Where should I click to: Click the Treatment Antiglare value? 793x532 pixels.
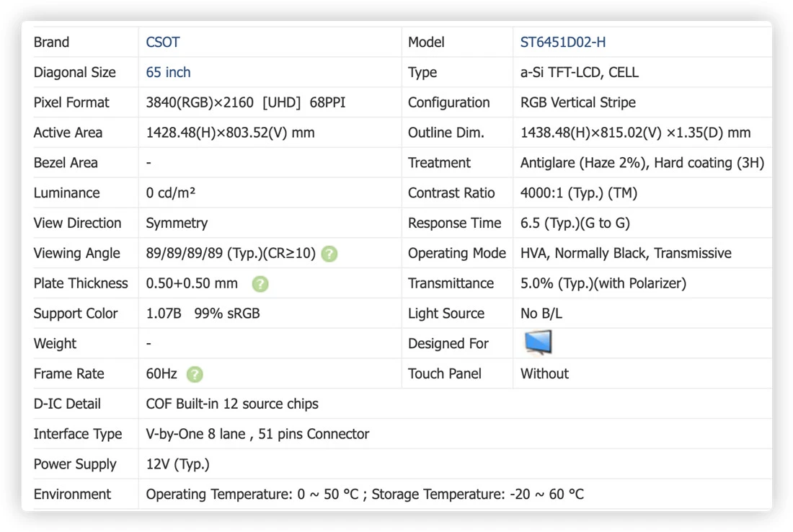[x=642, y=163]
